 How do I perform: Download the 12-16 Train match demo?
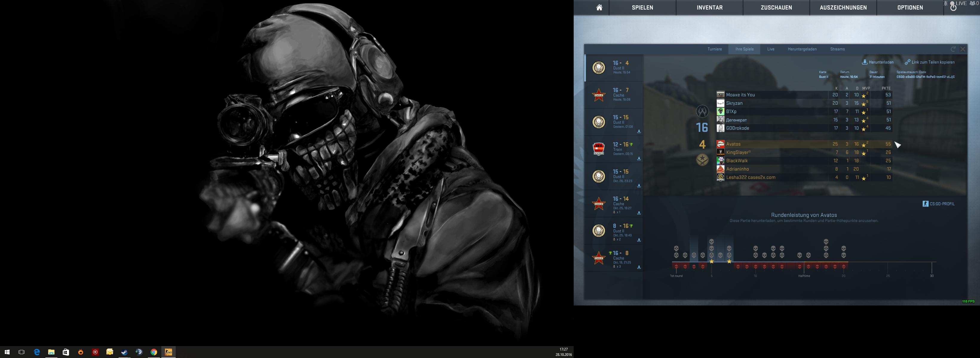click(639, 158)
